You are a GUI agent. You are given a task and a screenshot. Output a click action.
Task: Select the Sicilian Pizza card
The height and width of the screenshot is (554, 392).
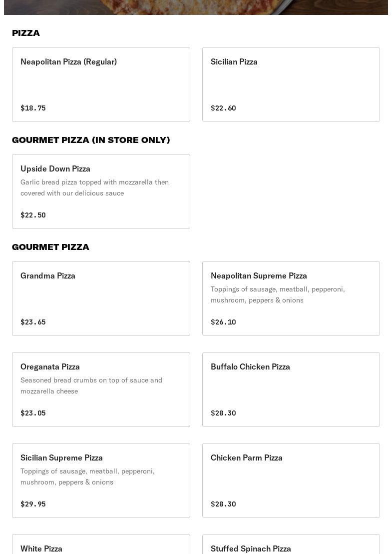pos(291,84)
